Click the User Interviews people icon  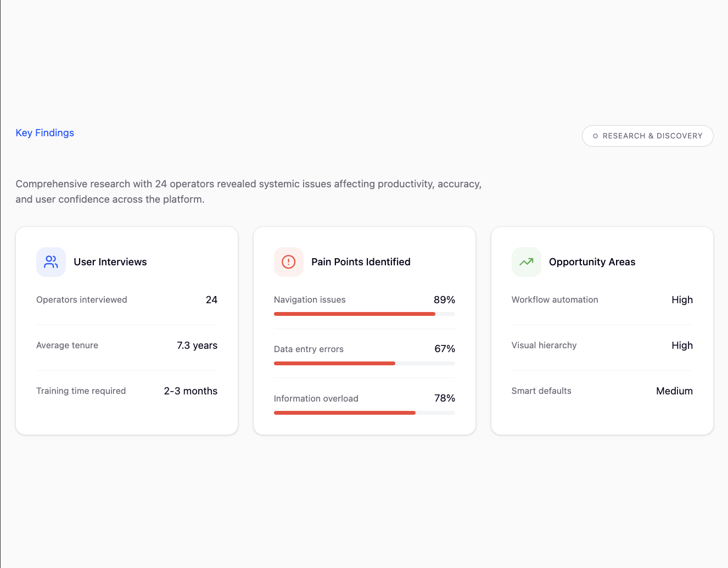point(51,262)
